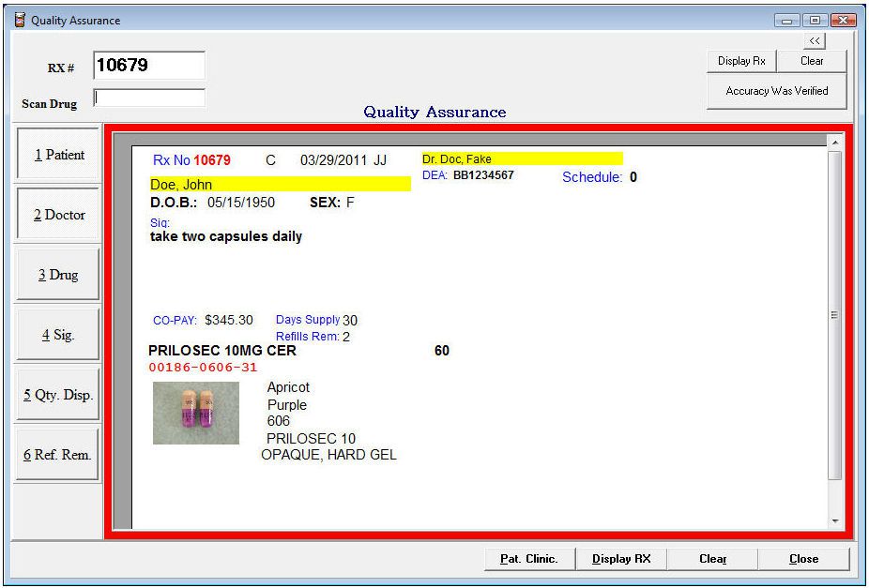Choose the 6 Ref. Rem. section
Viewport: 869px width, 588px height.
(x=58, y=455)
